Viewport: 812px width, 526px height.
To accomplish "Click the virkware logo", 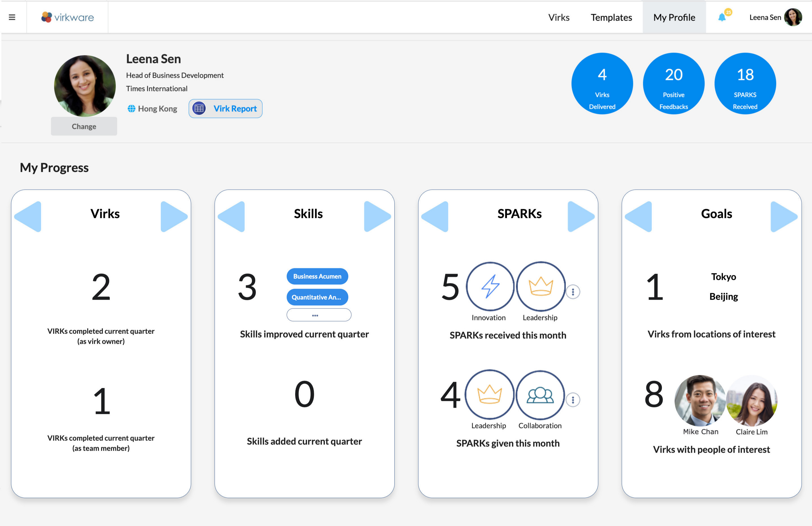I will (x=67, y=17).
